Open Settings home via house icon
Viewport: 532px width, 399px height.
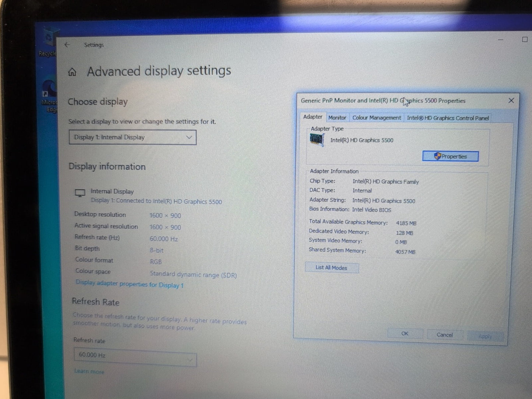coord(72,72)
